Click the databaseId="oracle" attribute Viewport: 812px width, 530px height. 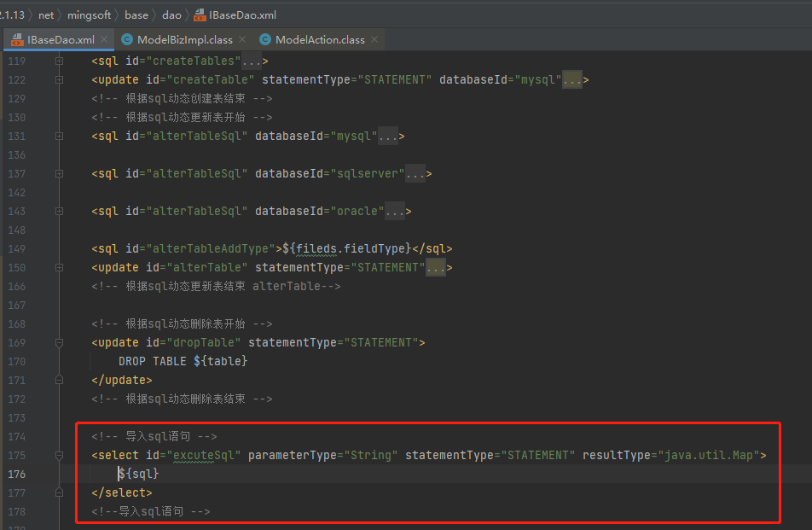pos(320,212)
